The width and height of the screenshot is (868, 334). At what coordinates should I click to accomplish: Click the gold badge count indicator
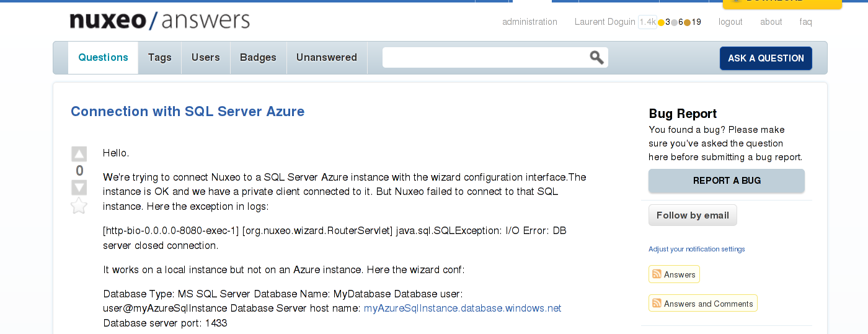coord(664,22)
